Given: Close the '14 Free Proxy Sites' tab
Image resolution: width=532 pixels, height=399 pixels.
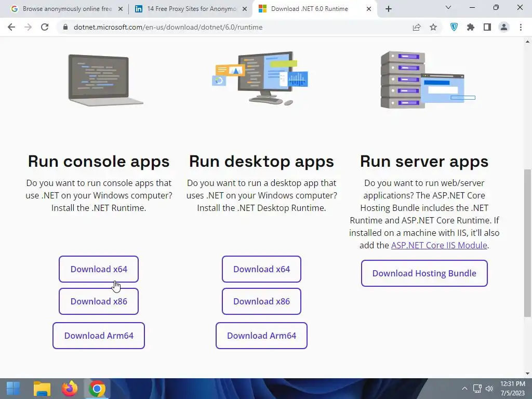Looking at the screenshot, I should click(245, 9).
